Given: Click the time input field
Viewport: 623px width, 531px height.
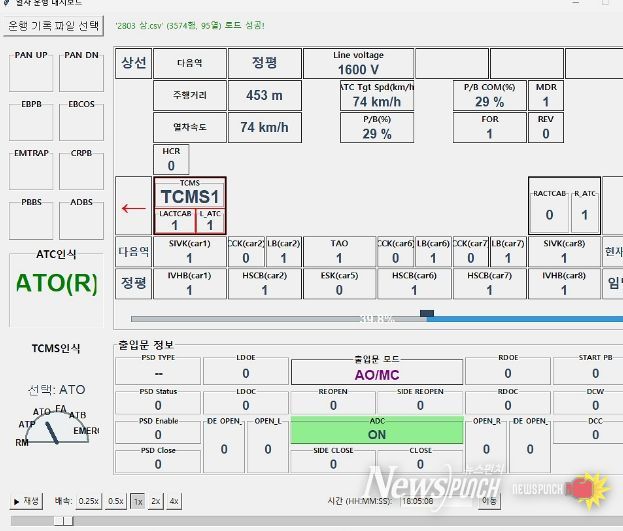Looking at the screenshot, I should (422, 501).
